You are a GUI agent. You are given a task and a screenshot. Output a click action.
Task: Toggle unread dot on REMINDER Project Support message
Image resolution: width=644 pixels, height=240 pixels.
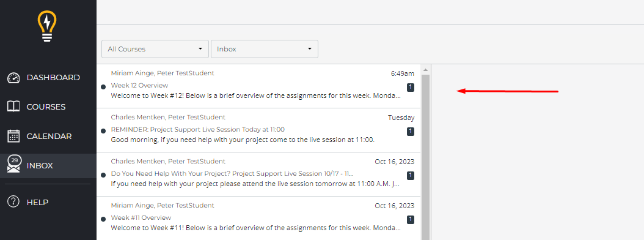pos(103,130)
